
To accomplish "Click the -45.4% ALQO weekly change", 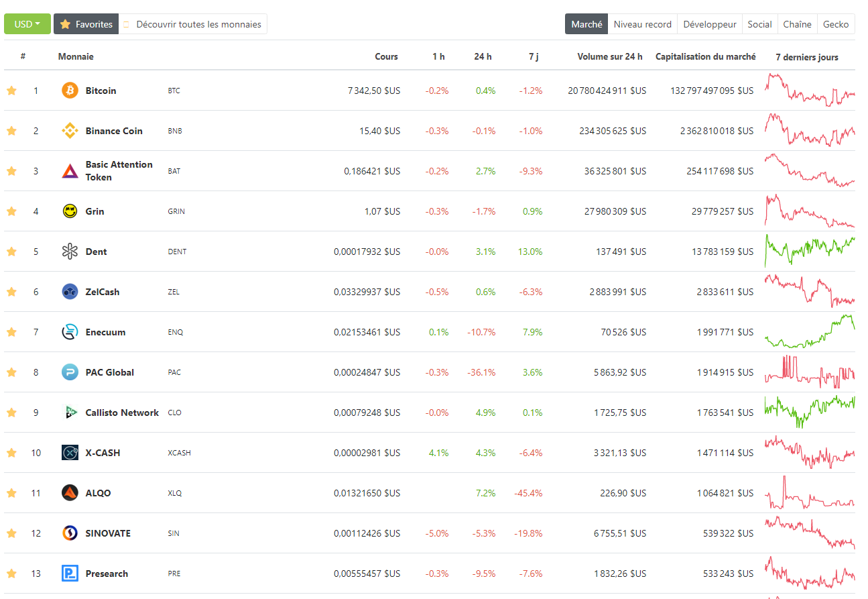I will click(x=528, y=493).
